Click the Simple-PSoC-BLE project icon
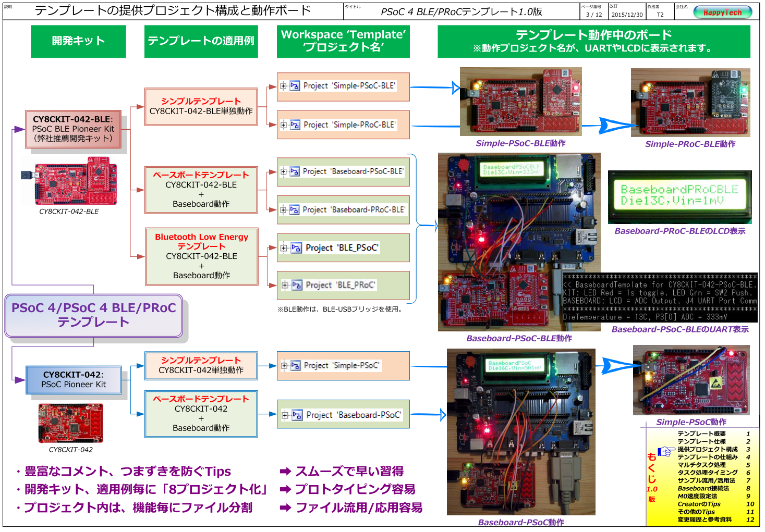 [296, 85]
